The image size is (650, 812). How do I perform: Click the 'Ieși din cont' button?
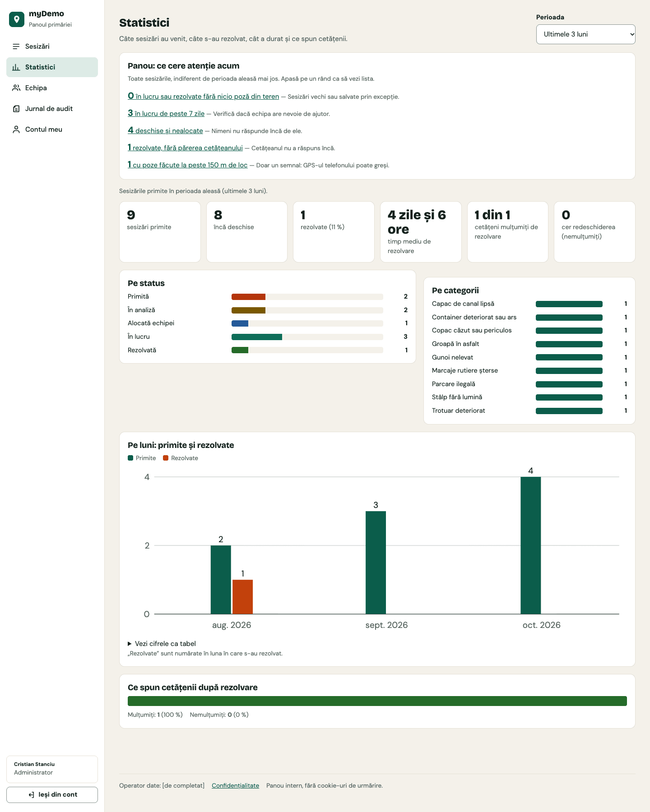point(52,795)
